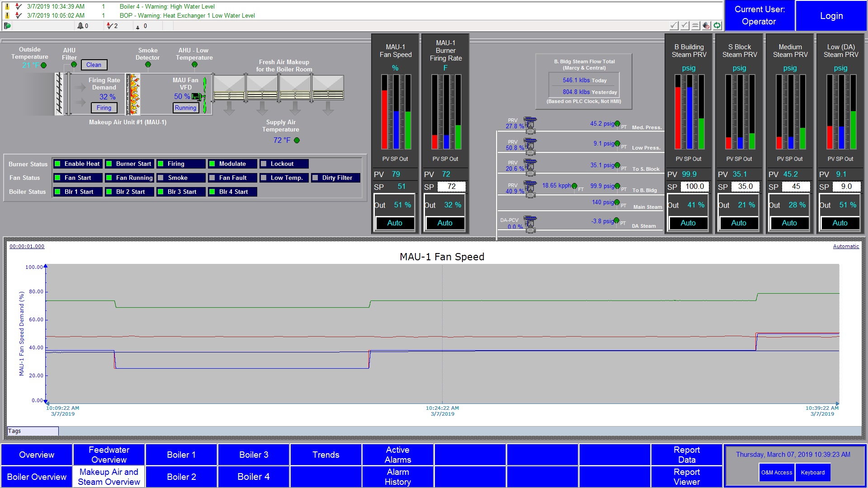The height and width of the screenshot is (488, 868).
Task: Click the acknowledge all alarms icon
Action: pyautogui.click(x=685, y=26)
